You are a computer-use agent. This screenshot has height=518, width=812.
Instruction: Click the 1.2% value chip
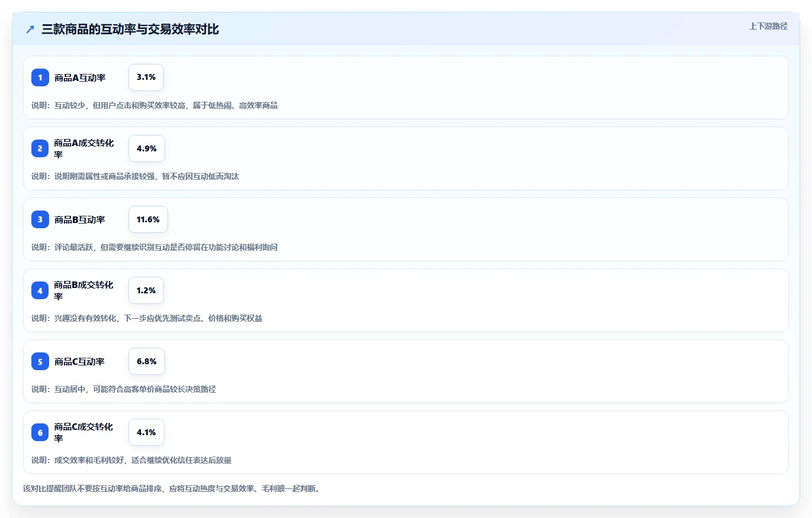[x=146, y=290]
